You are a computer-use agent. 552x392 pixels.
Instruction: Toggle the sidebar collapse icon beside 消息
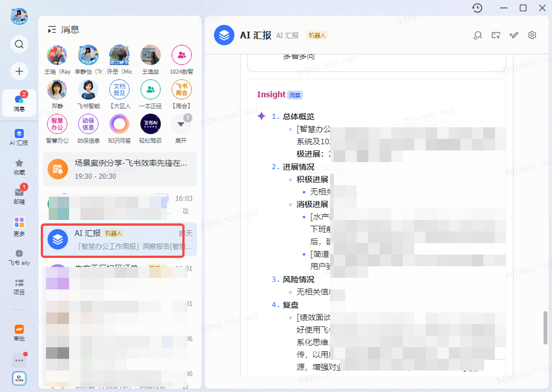pos(52,29)
